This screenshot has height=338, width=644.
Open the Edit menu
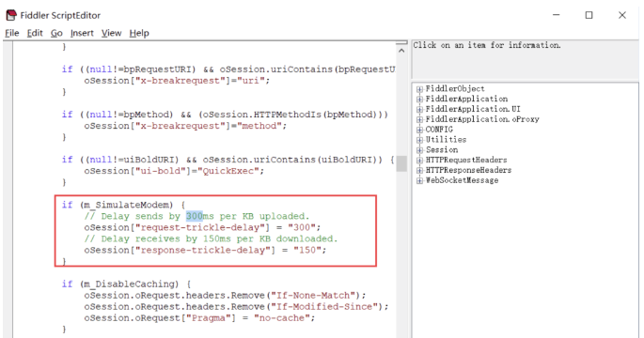[x=35, y=33]
